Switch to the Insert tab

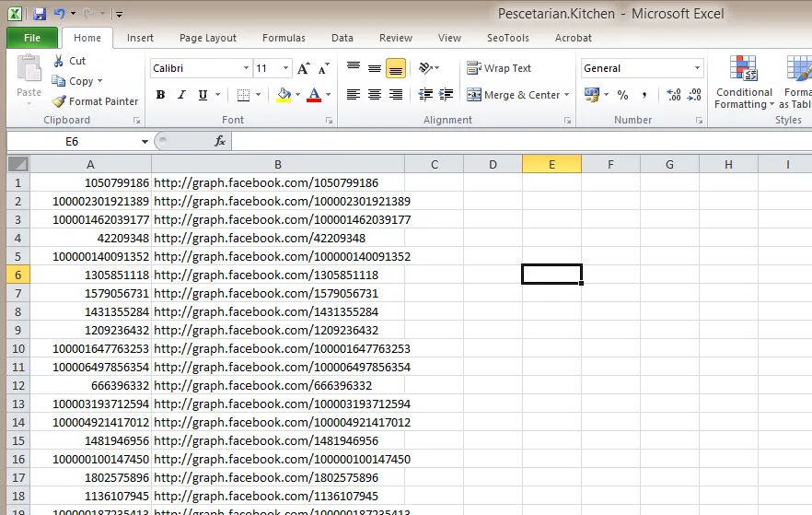[x=140, y=38]
